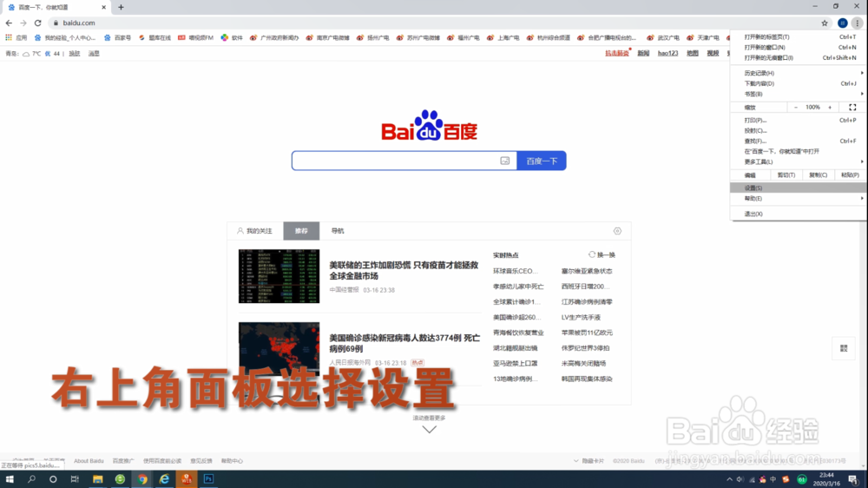
Task: Enter fullscreen via zoom row icon in menu
Action: 852,108
